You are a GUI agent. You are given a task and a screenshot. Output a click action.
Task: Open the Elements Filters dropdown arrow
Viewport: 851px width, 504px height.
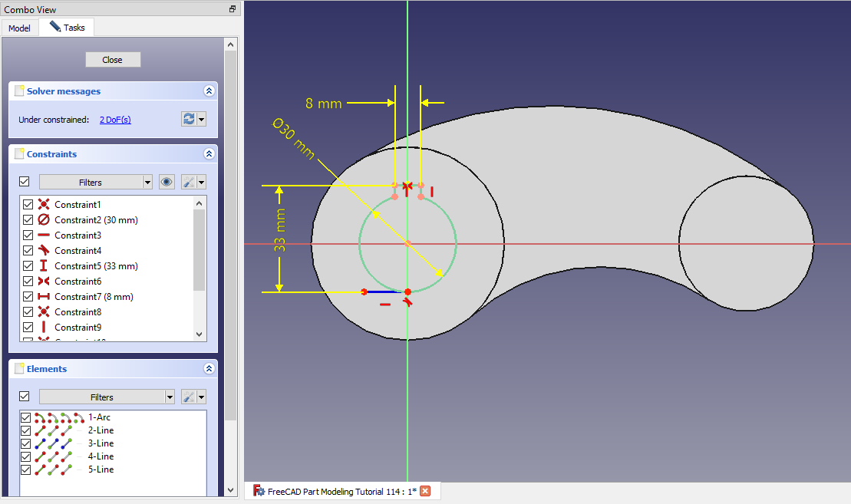coord(169,397)
